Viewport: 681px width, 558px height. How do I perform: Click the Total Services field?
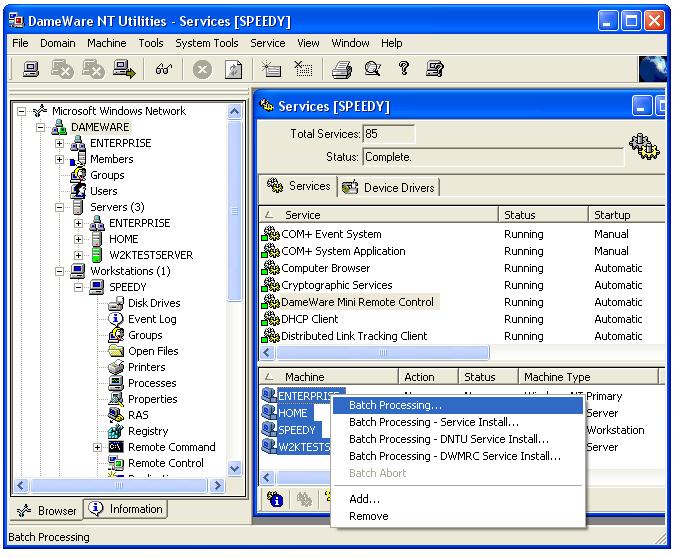pos(388,133)
